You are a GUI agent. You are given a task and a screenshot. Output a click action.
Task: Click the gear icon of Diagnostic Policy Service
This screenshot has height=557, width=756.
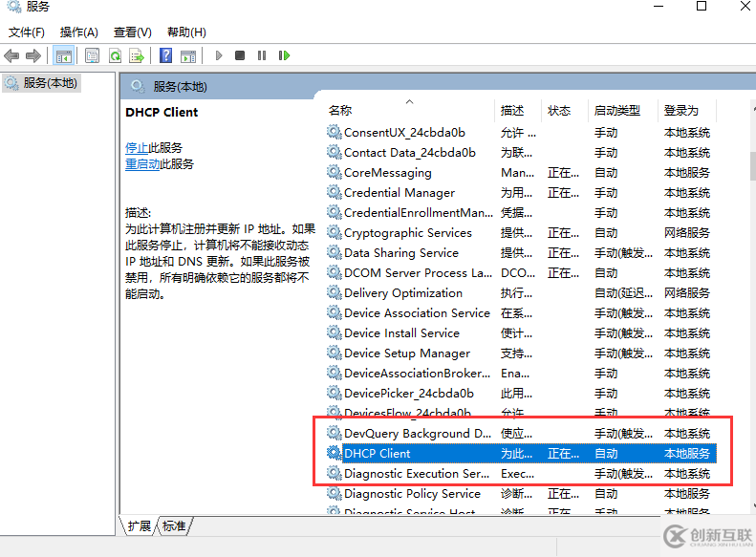click(335, 493)
